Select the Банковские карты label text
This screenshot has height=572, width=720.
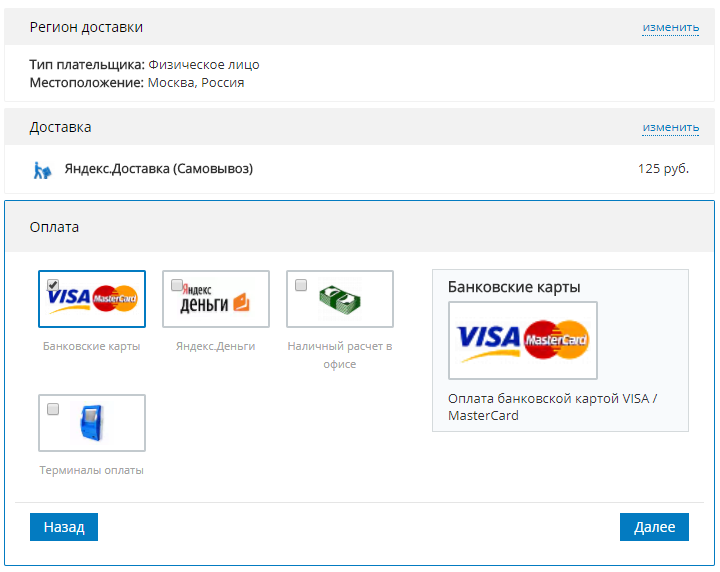point(92,346)
